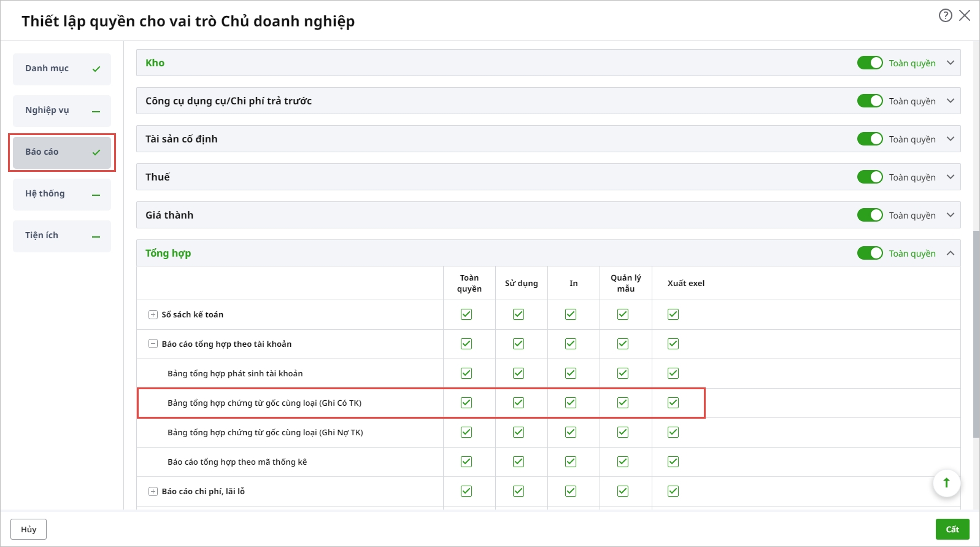This screenshot has width=980, height=547.
Task: Collapse the Tổng hợp section chevron
Action: point(951,253)
